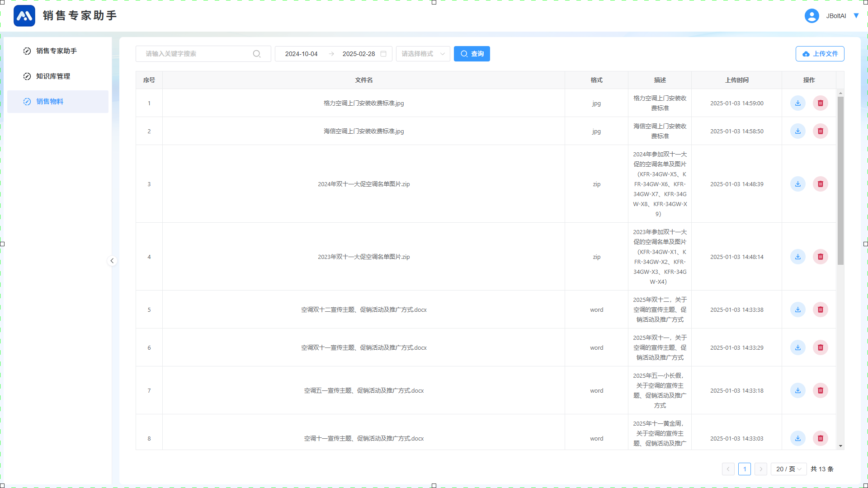
Task: Click file name 空调双十二宣传主题、促销活动及推广方式.docx
Action: pyautogui.click(x=364, y=310)
